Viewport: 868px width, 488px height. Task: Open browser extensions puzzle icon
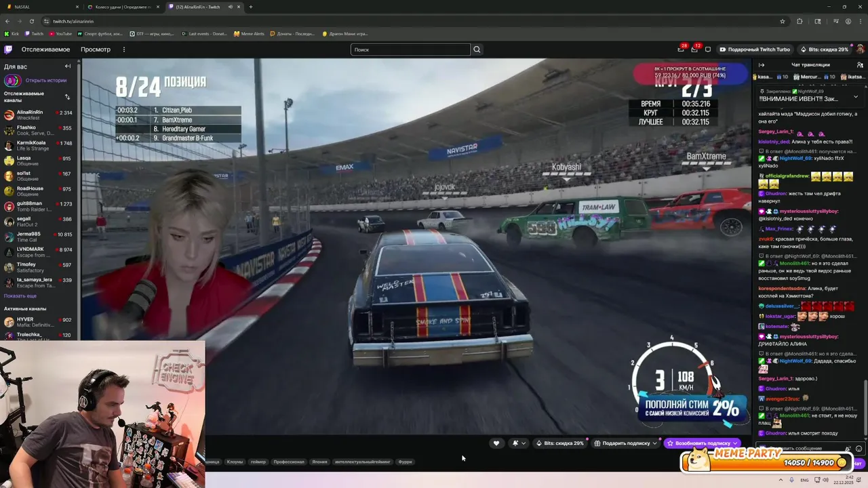click(x=800, y=21)
